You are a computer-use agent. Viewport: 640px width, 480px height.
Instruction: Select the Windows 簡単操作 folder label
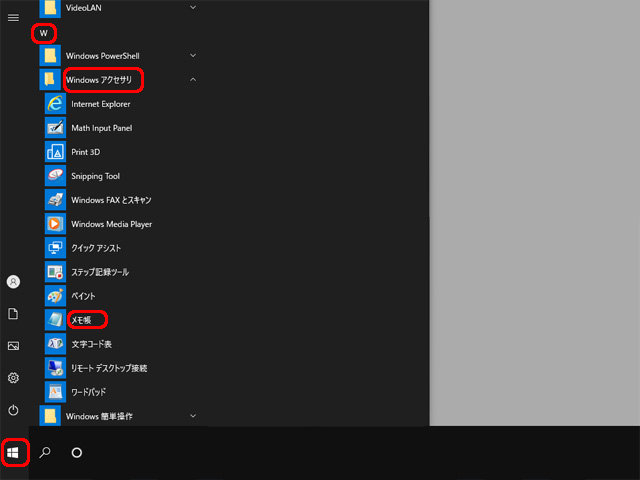pos(99,416)
